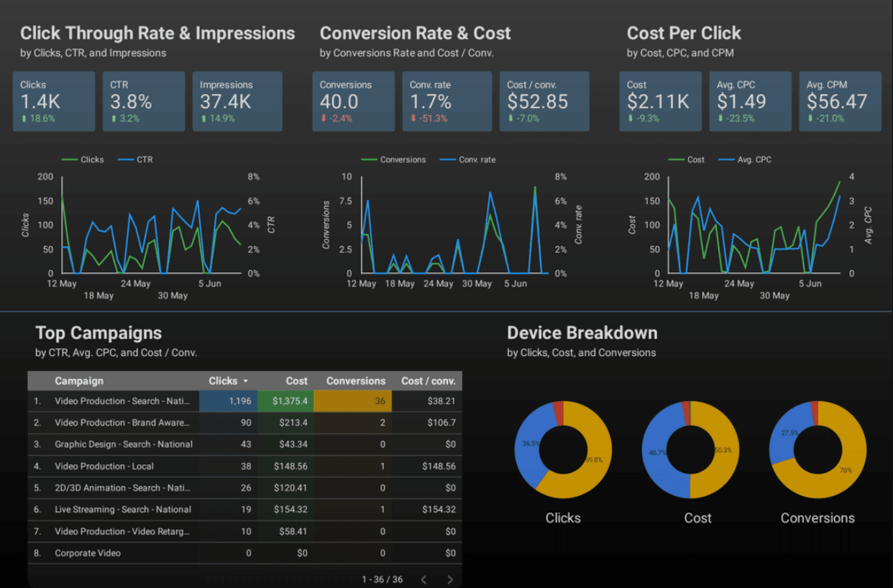Toggle CTR legend entry in first chart
The width and height of the screenshot is (893, 588).
[135, 160]
